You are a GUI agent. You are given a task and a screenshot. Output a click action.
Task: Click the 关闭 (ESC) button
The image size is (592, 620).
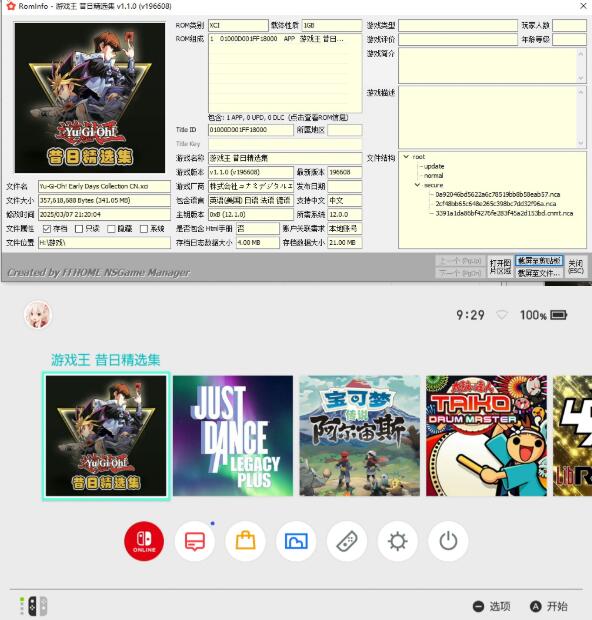(575, 267)
